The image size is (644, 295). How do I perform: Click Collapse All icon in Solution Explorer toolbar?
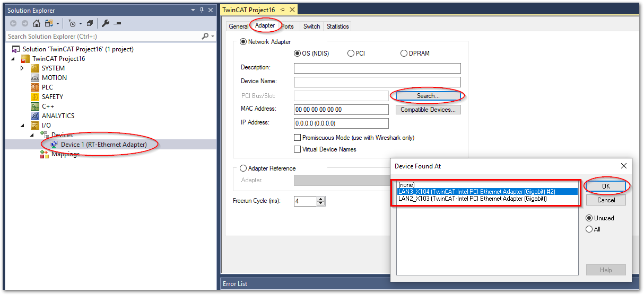coord(90,23)
